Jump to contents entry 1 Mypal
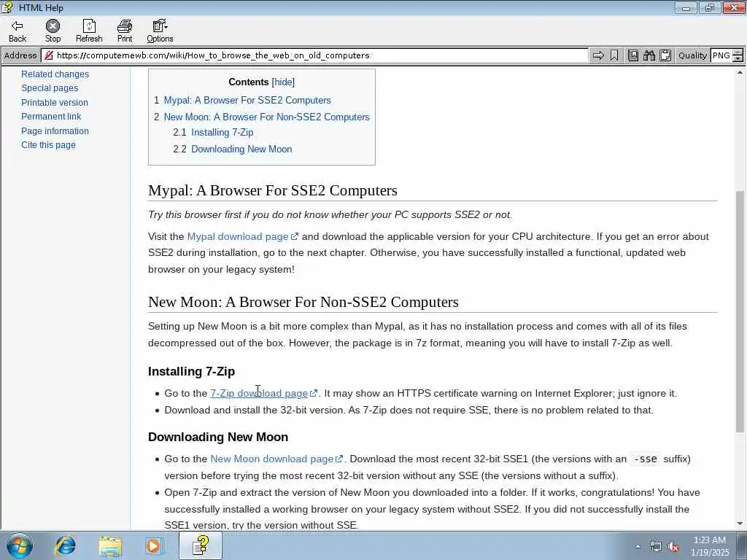This screenshot has width=747, height=560. click(x=247, y=100)
